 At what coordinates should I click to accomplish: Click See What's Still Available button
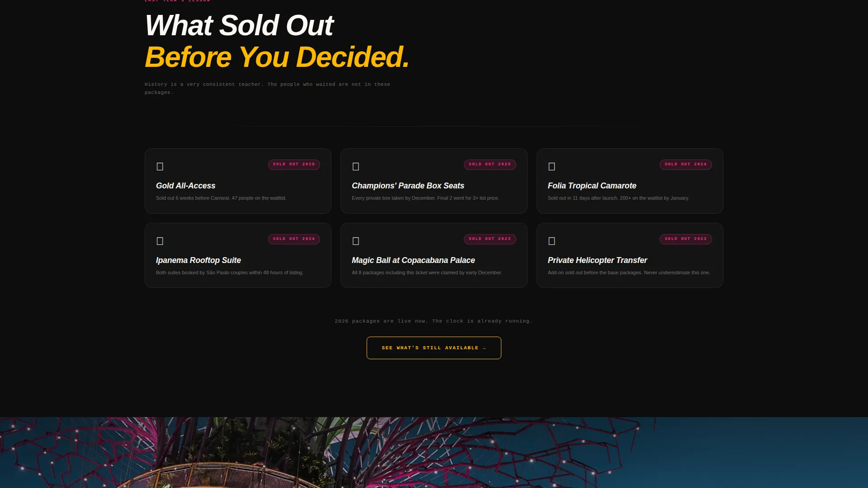pyautogui.click(x=434, y=348)
